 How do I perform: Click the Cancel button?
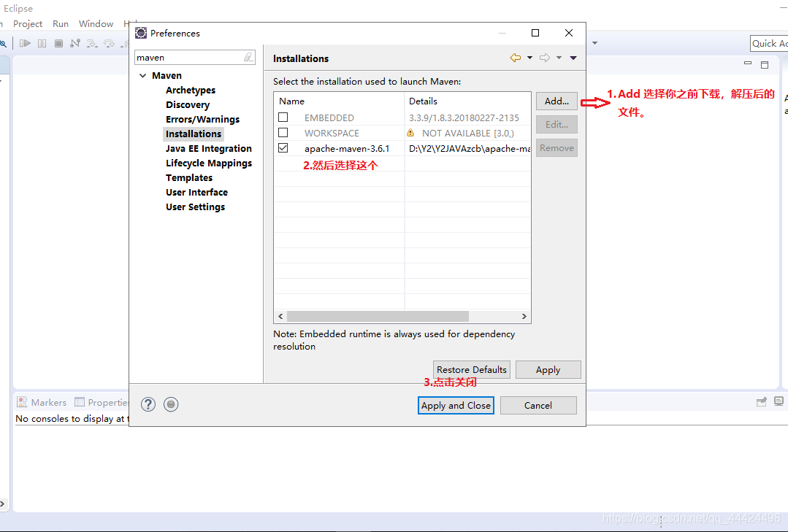click(x=538, y=406)
